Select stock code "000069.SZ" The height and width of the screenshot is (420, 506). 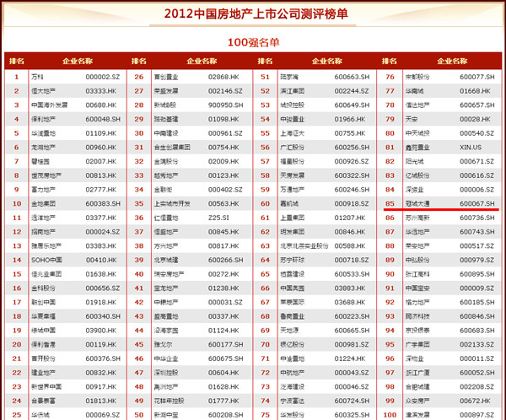pos(102,415)
